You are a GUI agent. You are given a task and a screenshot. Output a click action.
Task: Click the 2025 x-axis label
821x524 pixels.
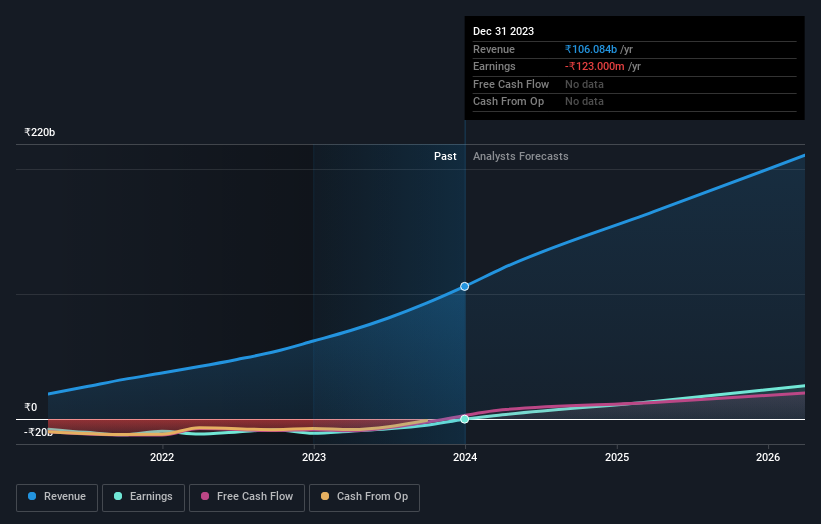(617, 457)
